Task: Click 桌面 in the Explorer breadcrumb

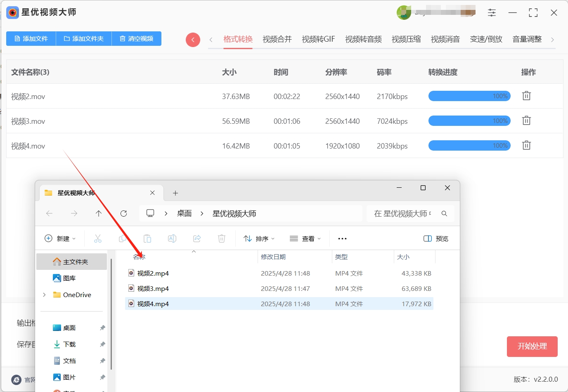Action: [185, 213]
